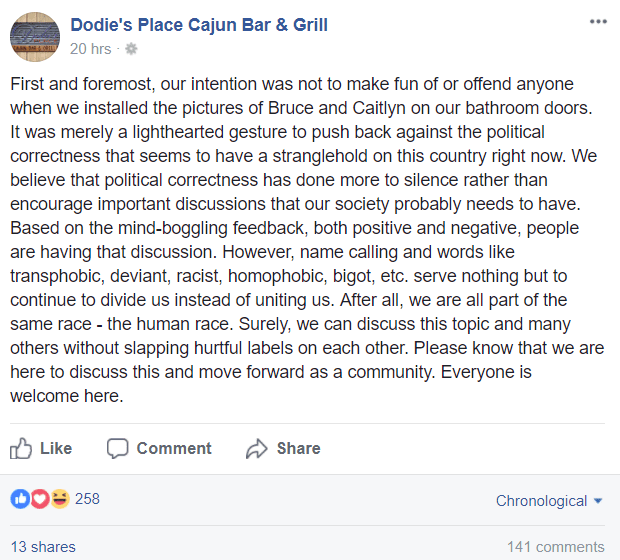Click the "20 hrs" post timestamp
Screen dimensions: 620x560
(90, 48)
